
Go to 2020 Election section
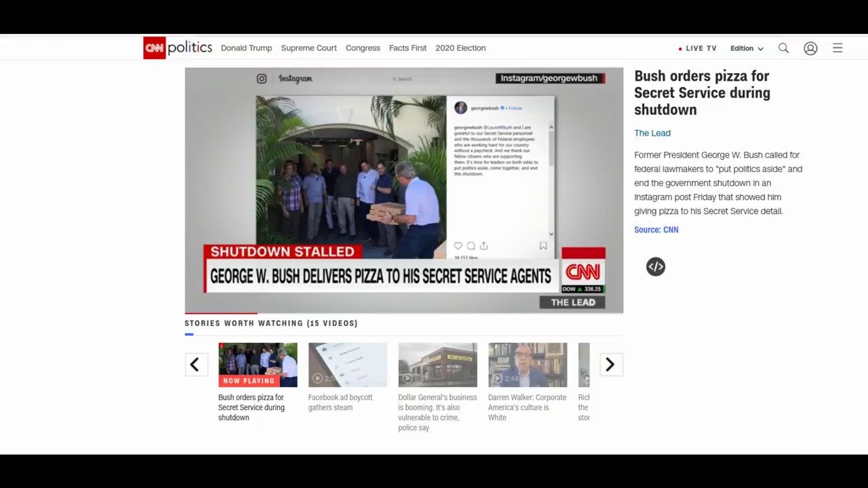[x=460, y=48]
